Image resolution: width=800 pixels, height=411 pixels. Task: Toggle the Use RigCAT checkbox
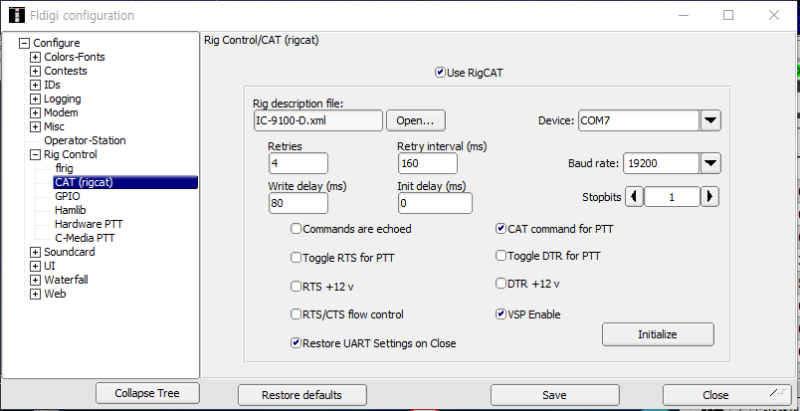pyautogui.click(x=440, y=72)
